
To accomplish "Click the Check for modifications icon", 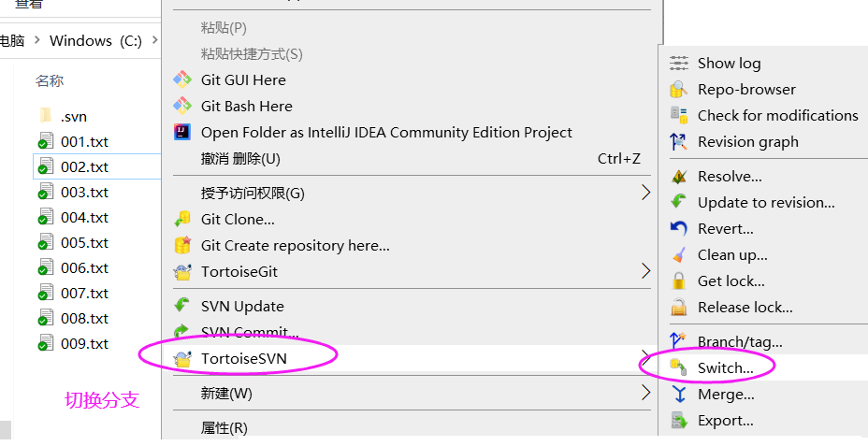I will tap(679, 115).
